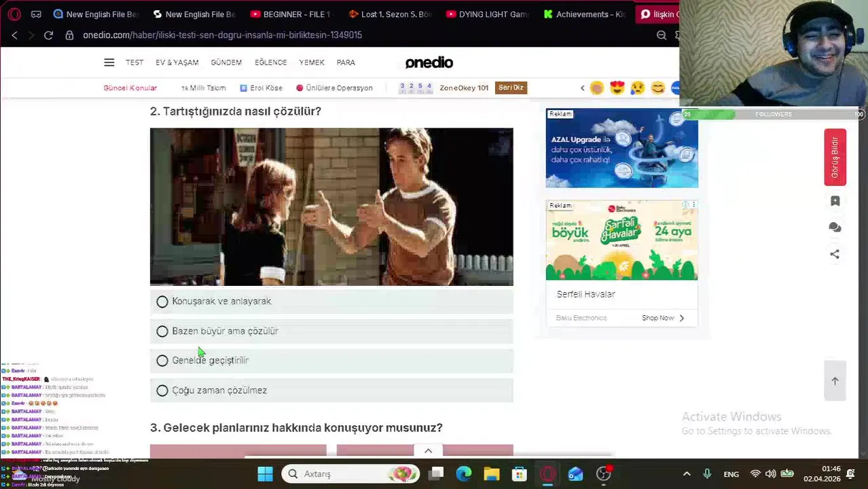Open File Explorer from the taskbar
The image size is (868, 489).
pos(492,473)
